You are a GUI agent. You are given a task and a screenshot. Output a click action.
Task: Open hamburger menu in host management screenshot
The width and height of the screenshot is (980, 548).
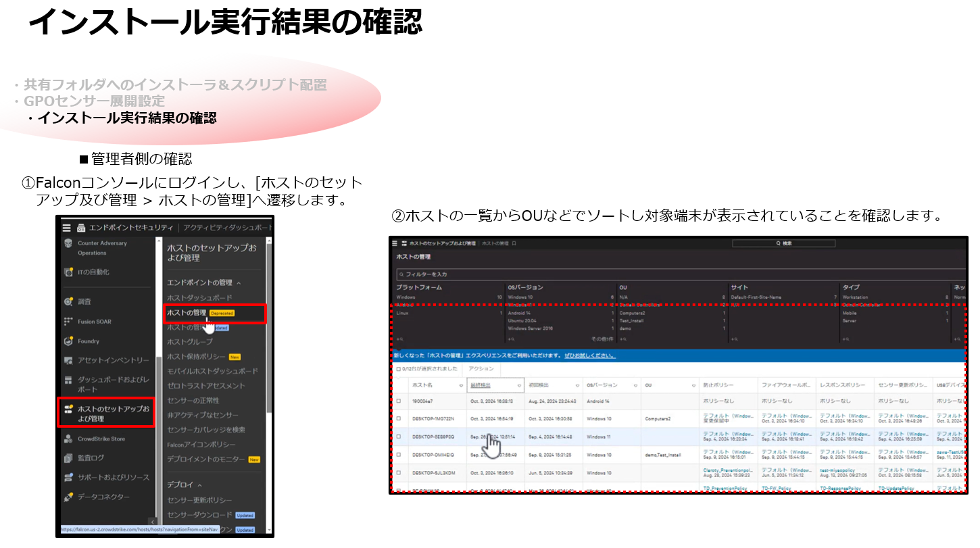pyautogui.click(x=396, y=243)
